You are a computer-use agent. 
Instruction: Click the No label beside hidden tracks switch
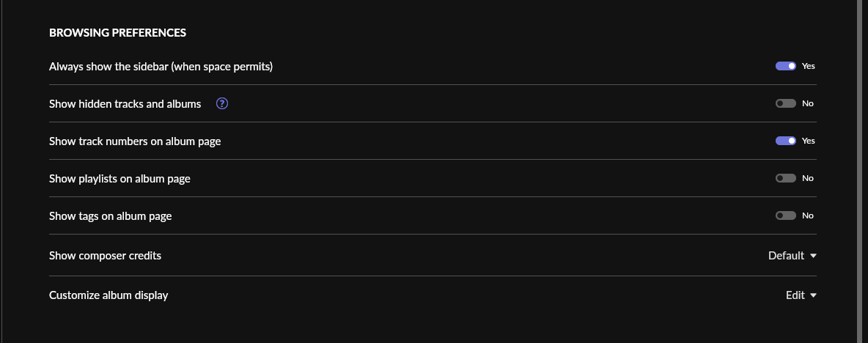coord(808,103)
